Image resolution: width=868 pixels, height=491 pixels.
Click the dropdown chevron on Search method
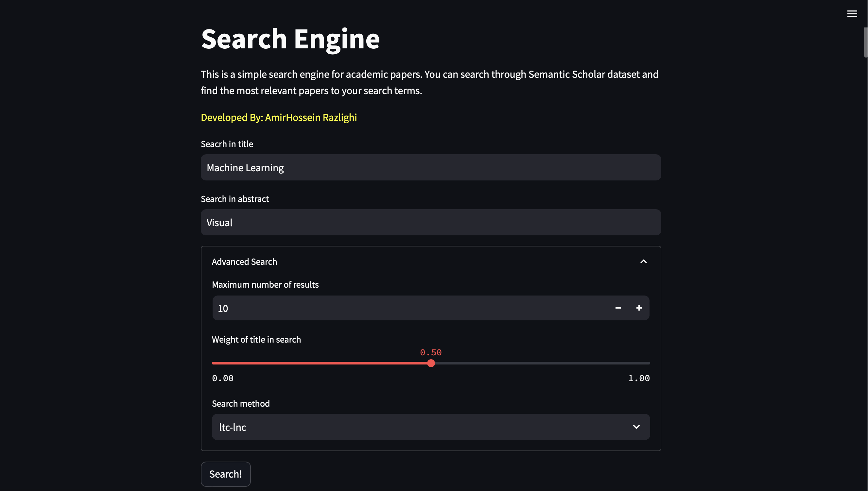pos(636,427)
